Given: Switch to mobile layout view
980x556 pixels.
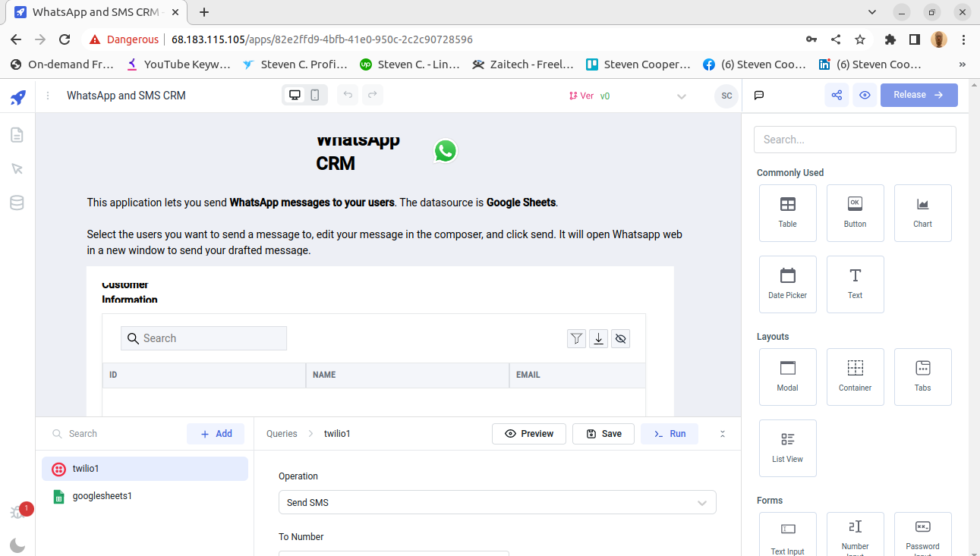Looking at the screenshot, I should click(x=315, y=95).
